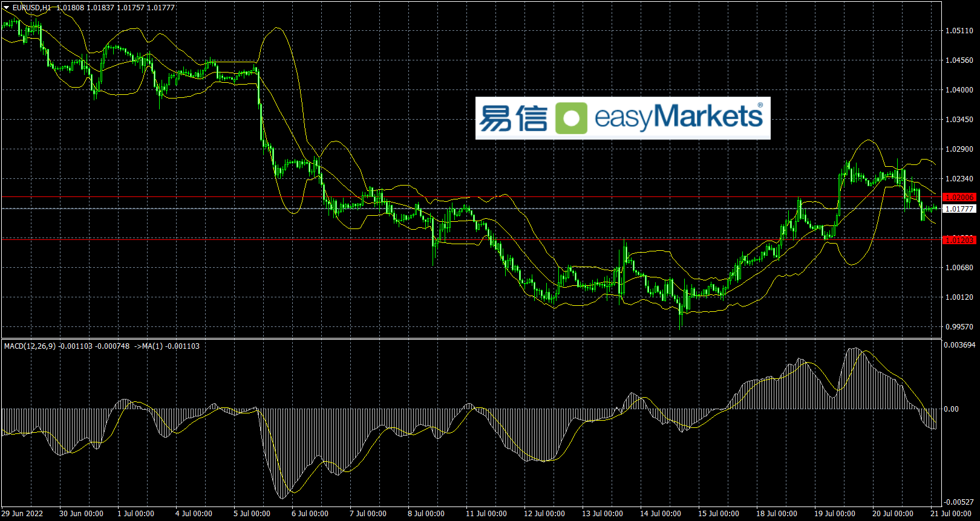Click the 13 Jul 00:00 date label
Screen dimensions: 980x521
603,514
